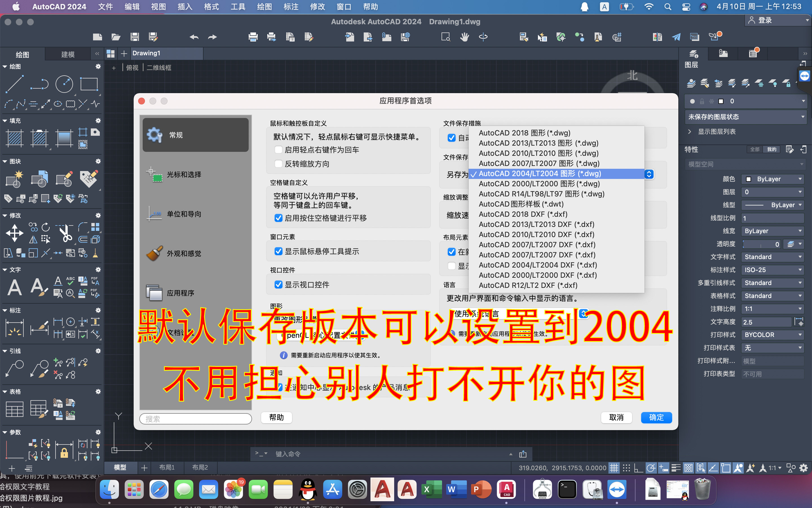Choose AutoCAD 2013/LT2013 图形 (*.dwg) format
The image size is (812, 508).
point(556,143)
